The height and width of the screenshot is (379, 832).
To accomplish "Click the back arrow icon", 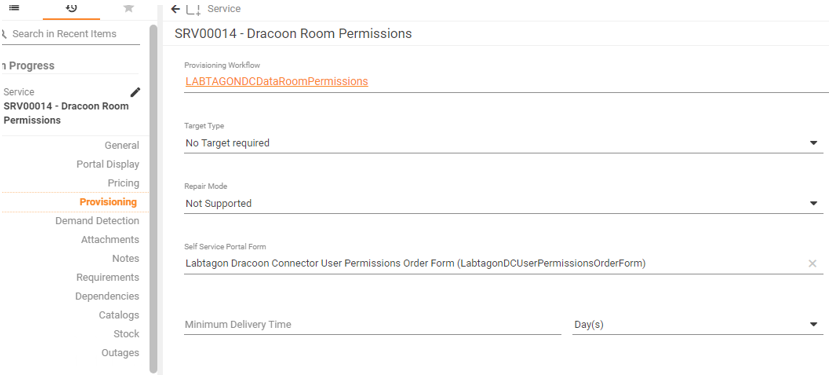I will click(176, 9).
